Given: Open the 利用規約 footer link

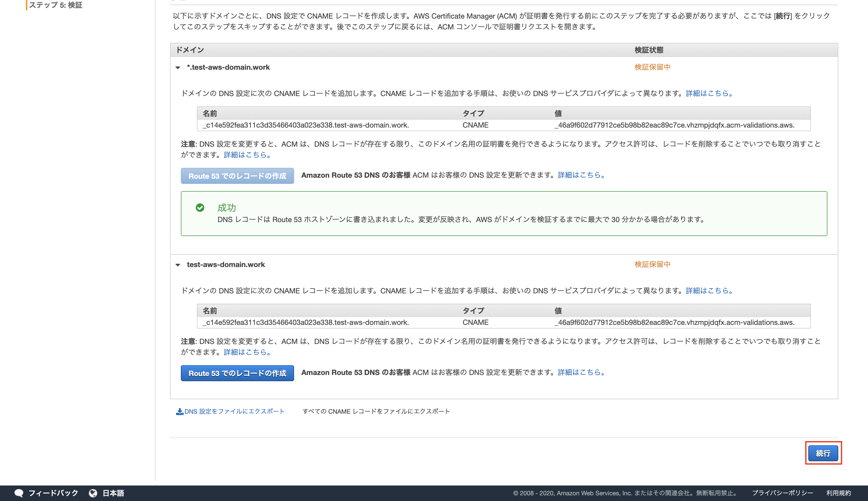Looking at the screenshot, I should 838,493.
